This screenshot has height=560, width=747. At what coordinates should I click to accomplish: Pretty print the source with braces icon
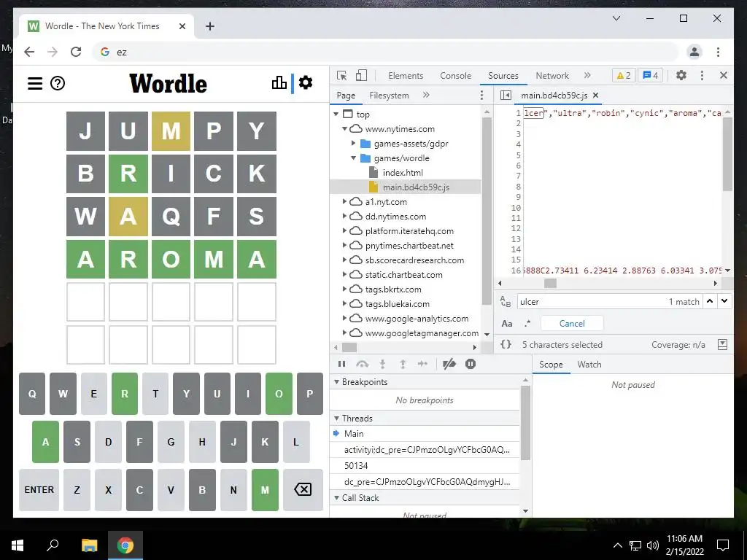point(506,344)
